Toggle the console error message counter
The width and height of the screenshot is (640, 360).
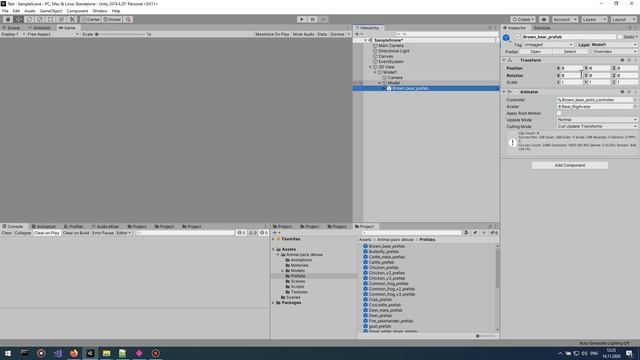[264, 233]
